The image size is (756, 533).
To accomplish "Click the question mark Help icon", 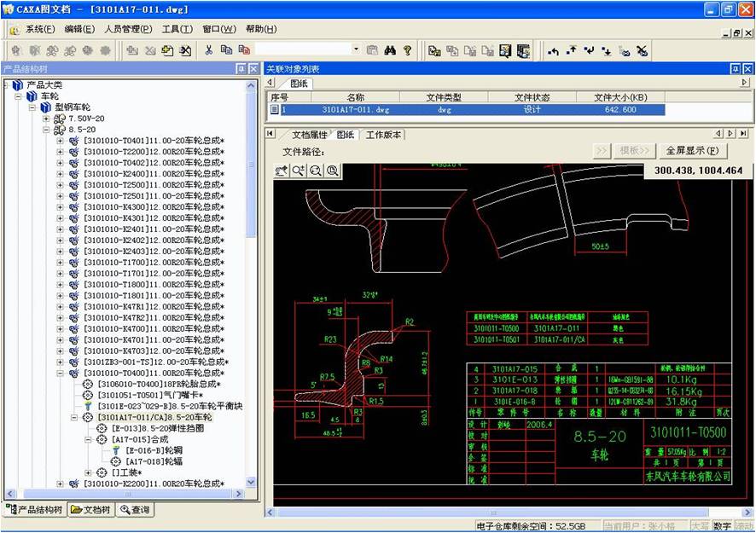I will [x=408, y=50].
